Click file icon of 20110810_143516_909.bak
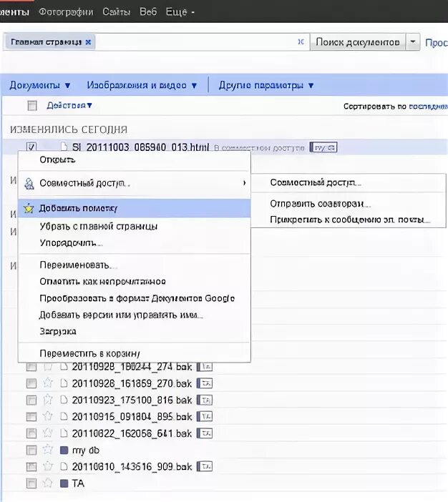 point(64,466)
